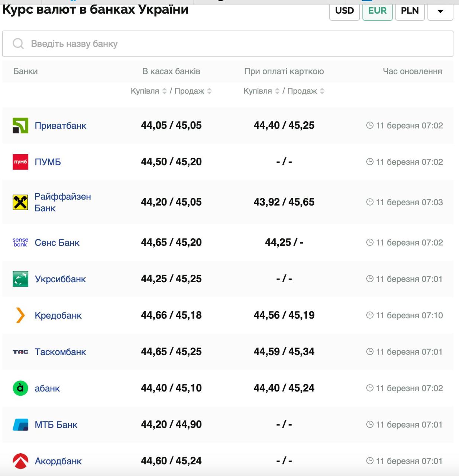Expand the more currencies dropdown arrow

point(440,11)
